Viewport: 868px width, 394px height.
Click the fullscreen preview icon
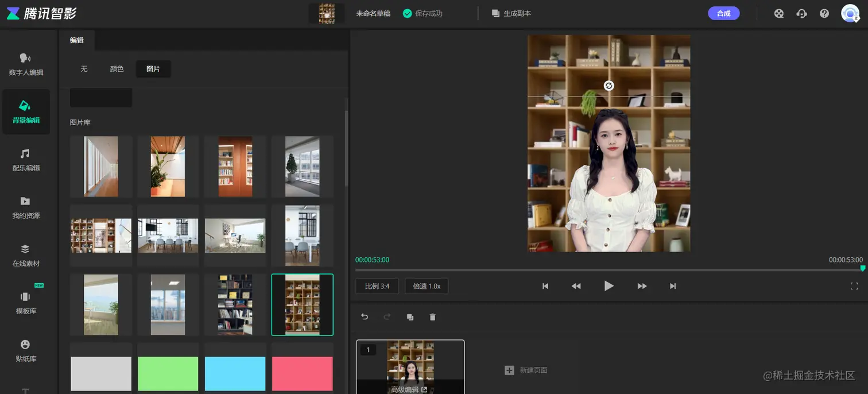click(x=854, y=286)
